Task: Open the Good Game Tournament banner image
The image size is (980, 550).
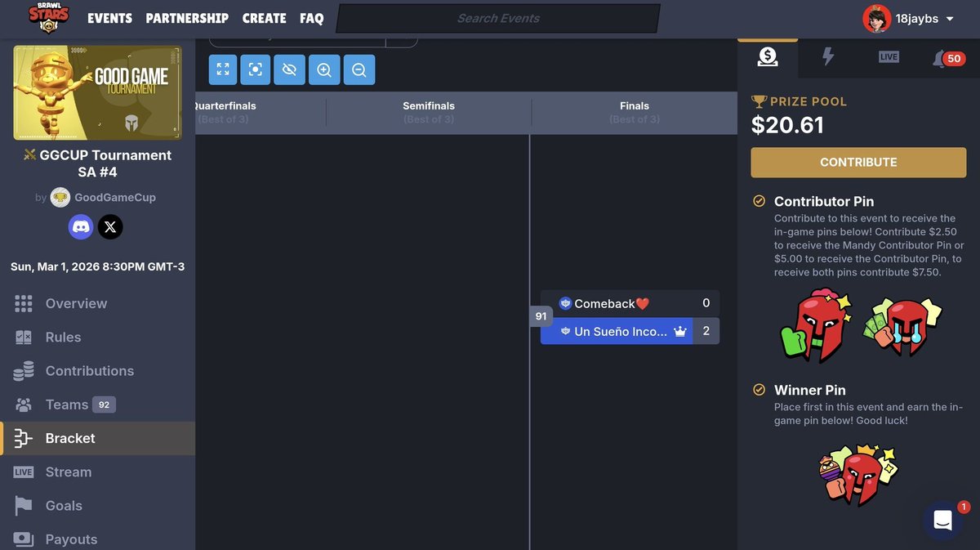Action: [x=97, y=92]
